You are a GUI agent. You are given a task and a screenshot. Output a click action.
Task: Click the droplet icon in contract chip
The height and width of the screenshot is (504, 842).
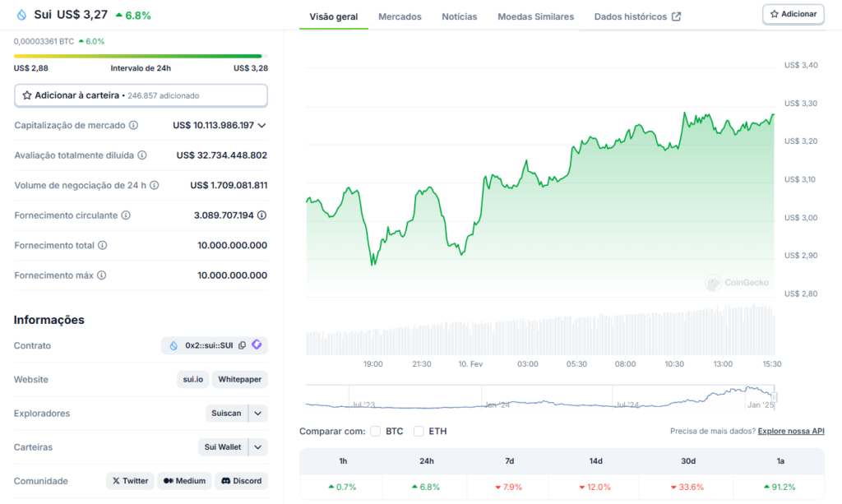pos(173,345)
